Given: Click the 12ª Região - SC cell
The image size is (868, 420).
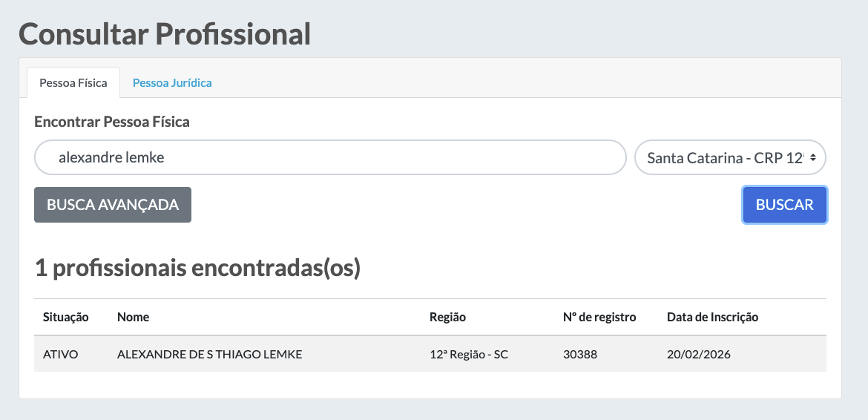Looking at the screenshot, I should 469,354.
